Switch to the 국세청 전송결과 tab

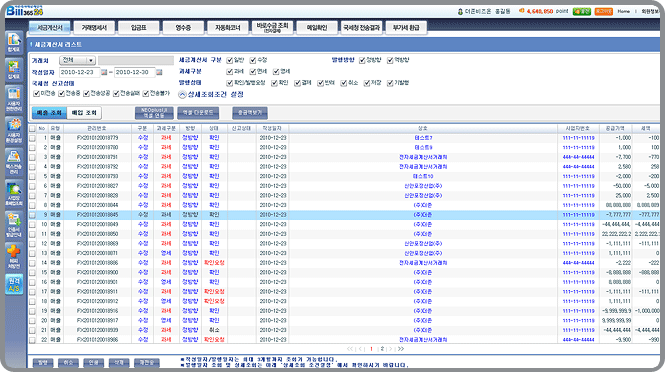tap(361, 28)
